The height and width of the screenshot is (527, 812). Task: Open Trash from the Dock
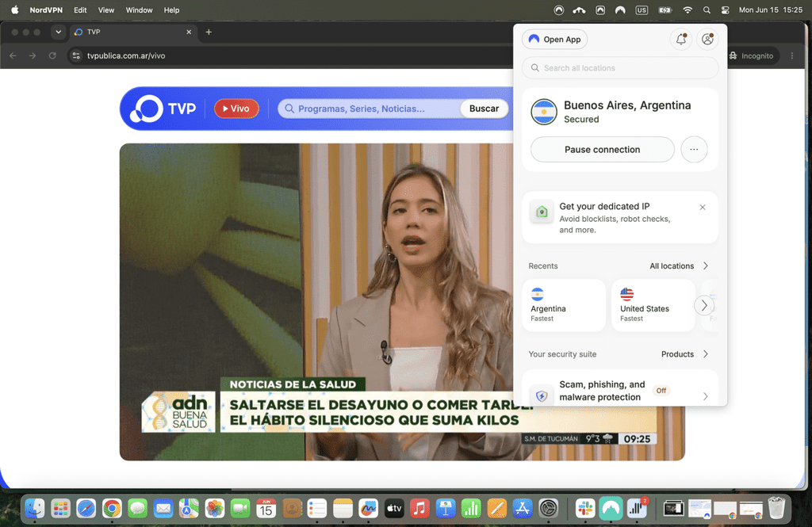(776, 508)
